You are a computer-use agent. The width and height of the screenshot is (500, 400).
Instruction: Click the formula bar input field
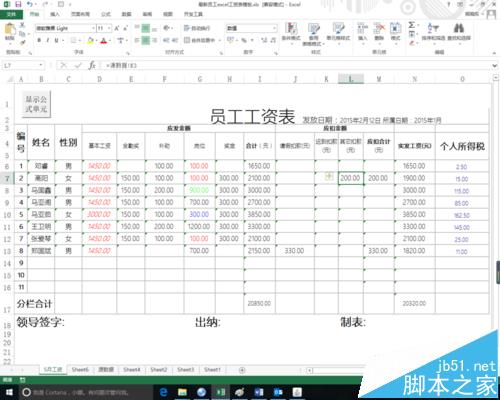click(295, 65)
